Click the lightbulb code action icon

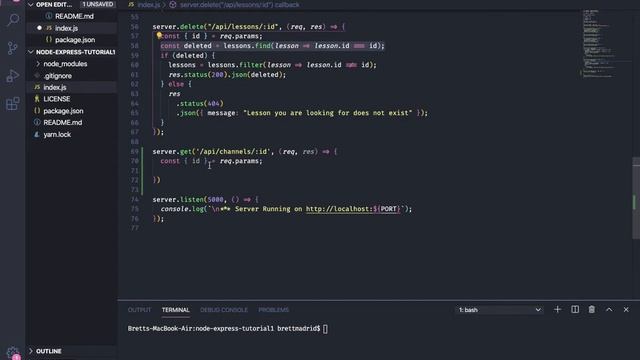(x=159, y=36)
